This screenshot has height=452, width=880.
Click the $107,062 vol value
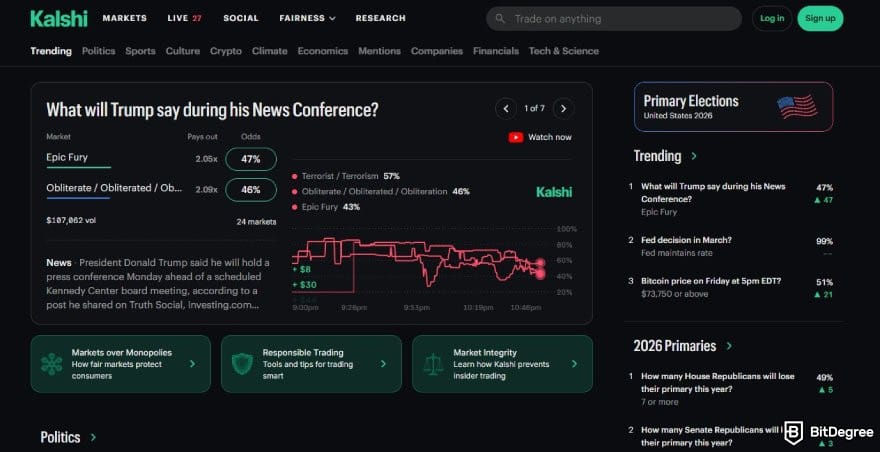pyautogui.click(x=71, y=221)
